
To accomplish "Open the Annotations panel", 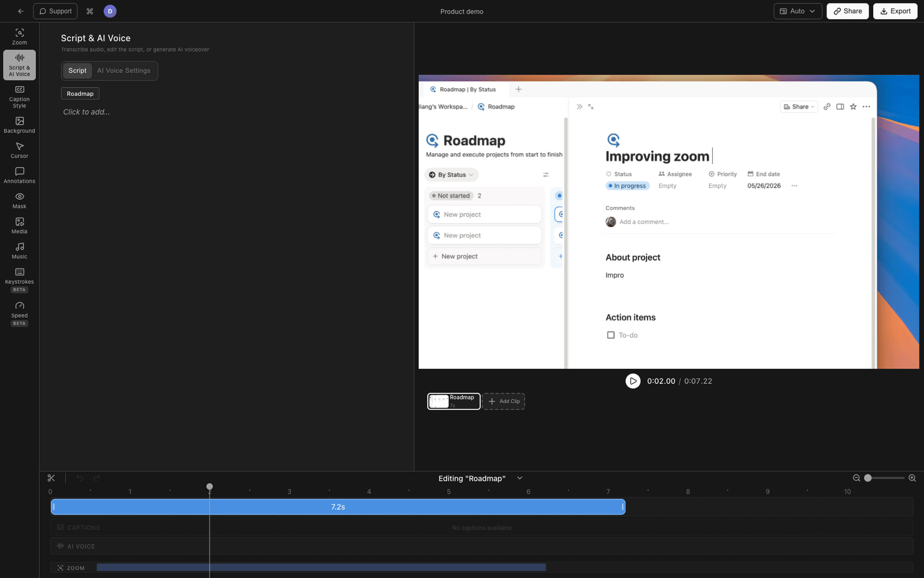I will point(20,175).
